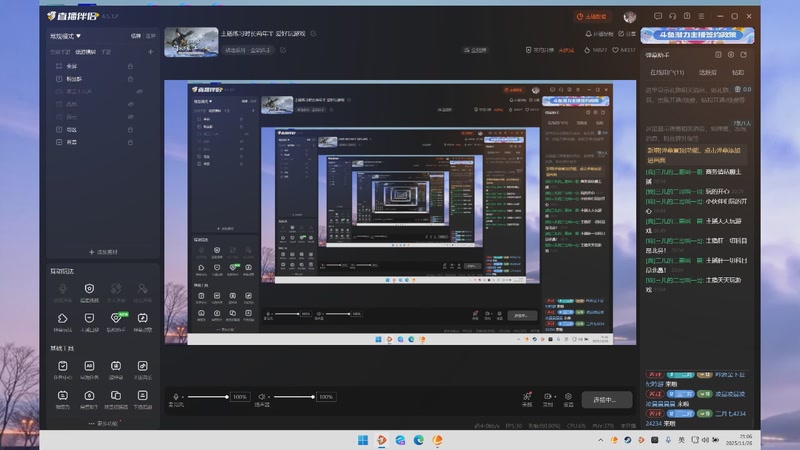The width and height of the screenshot is (800, 450).
Task: Open the headset customer service icon
Action: 672,16
